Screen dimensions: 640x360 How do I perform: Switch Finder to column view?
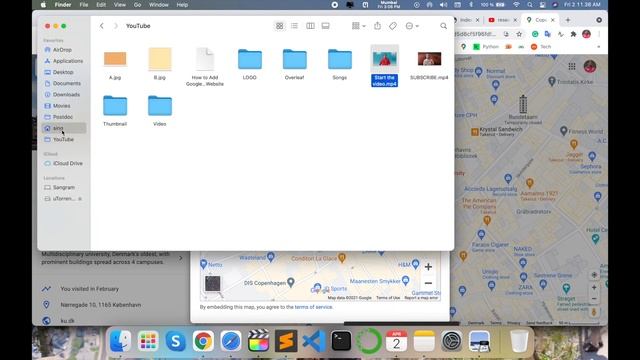[x=310, y=26]
